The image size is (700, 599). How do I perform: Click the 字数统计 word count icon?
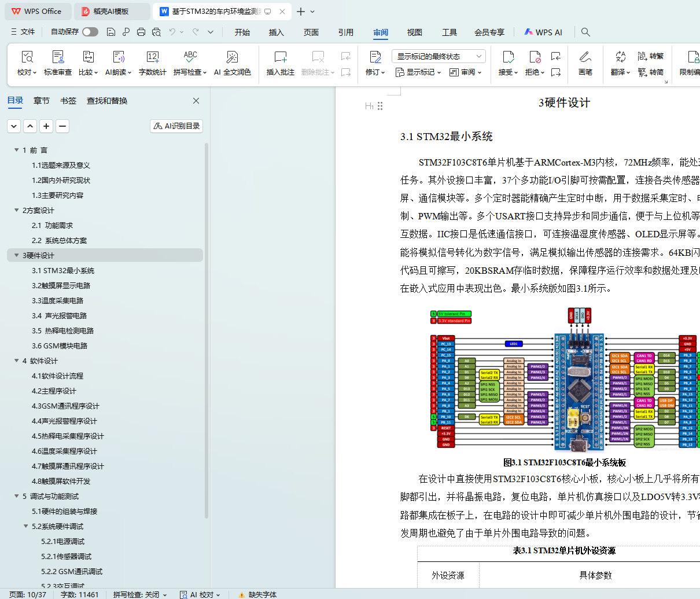[152, 57]
